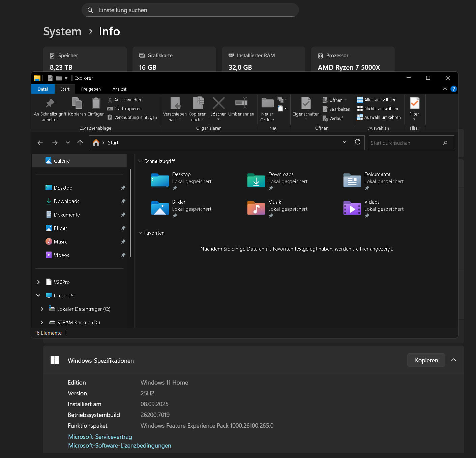476x458 pixels.
Task: Create a Neuer Ordner
Action: (x=267, y=109)
